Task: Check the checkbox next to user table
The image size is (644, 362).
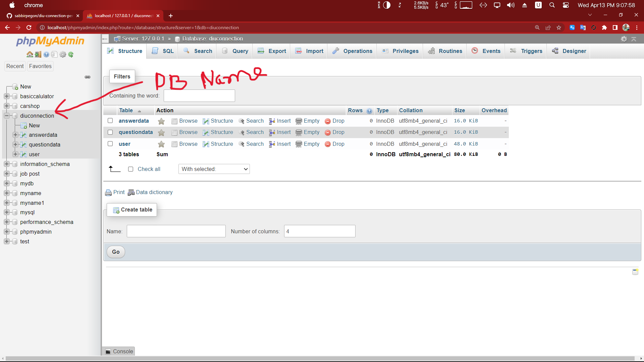Action: point(110,144)
